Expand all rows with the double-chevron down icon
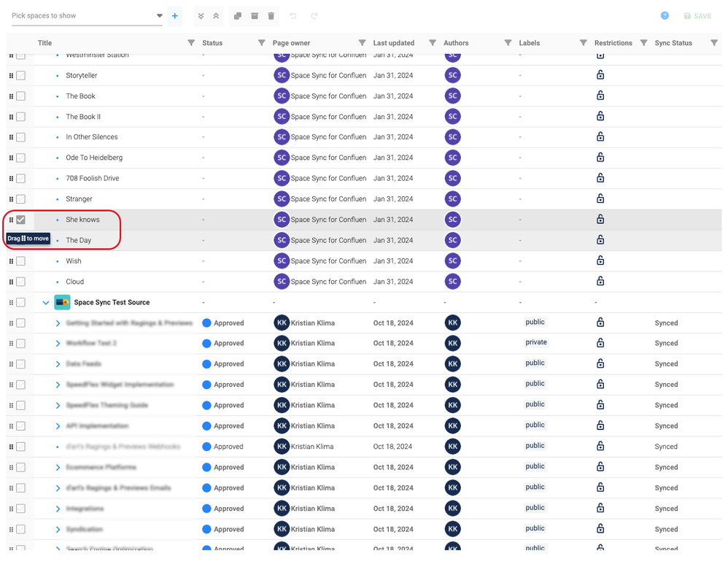This screenshot has width=728, height=586. click(201, 16)
